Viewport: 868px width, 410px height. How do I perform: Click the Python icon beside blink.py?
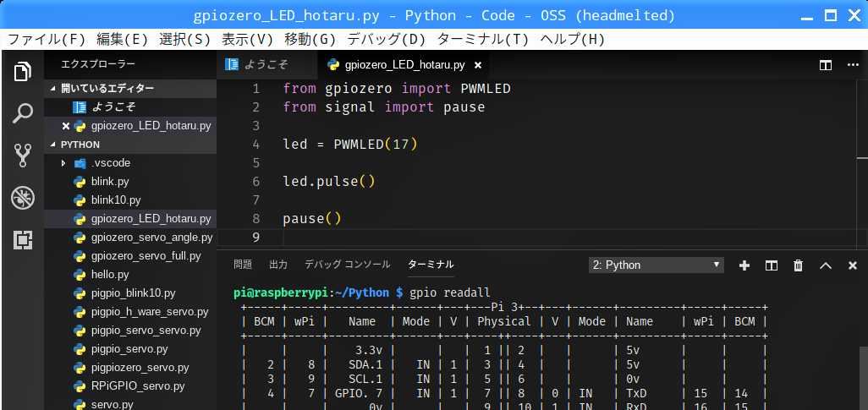(x=80, y=182)
